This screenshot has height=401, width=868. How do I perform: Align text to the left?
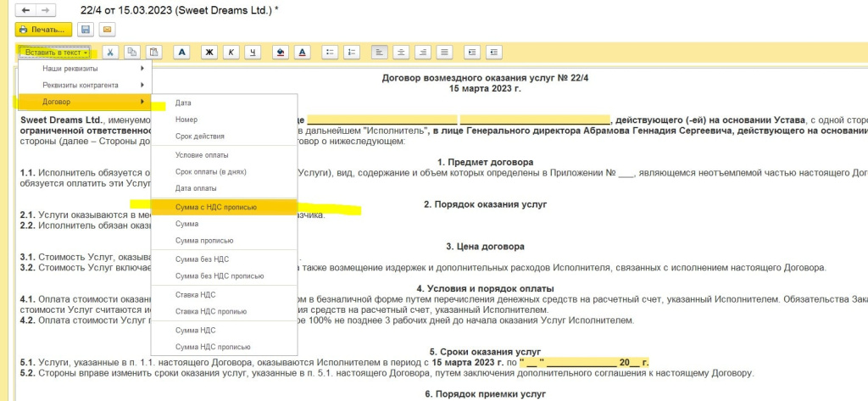pos(379,52)
